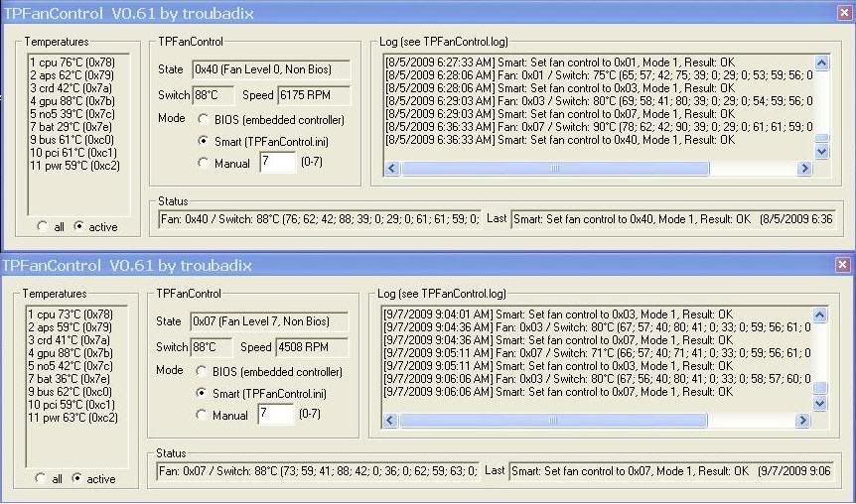Choose Smart (TPFanControl.ini) mode in bottom window

(x=204, y=393)
